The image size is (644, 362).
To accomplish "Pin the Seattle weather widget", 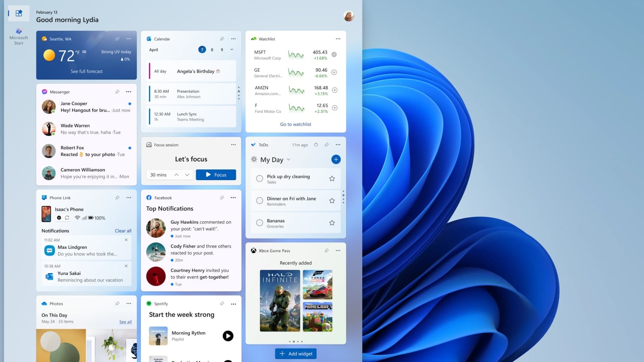I will 117,39.
